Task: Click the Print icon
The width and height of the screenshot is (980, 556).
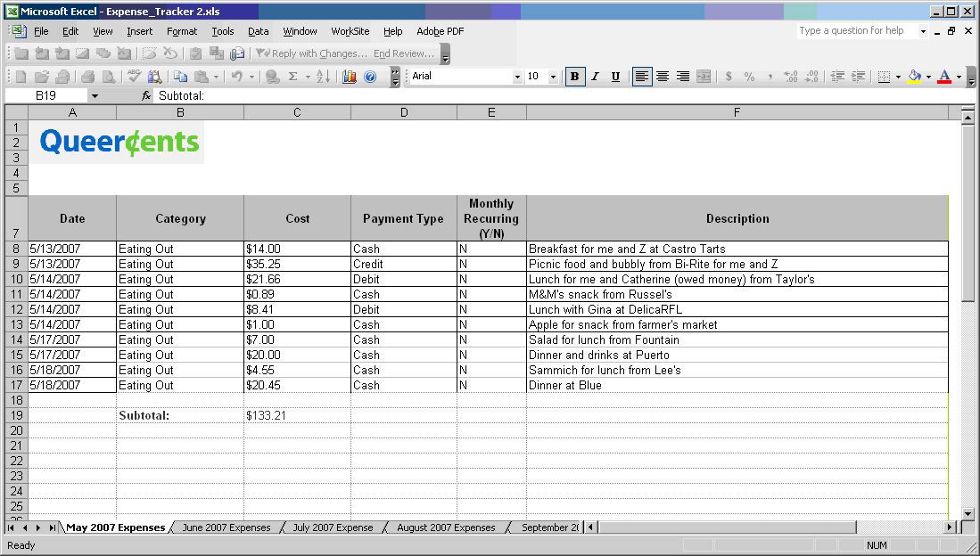Action: [88, 77]
